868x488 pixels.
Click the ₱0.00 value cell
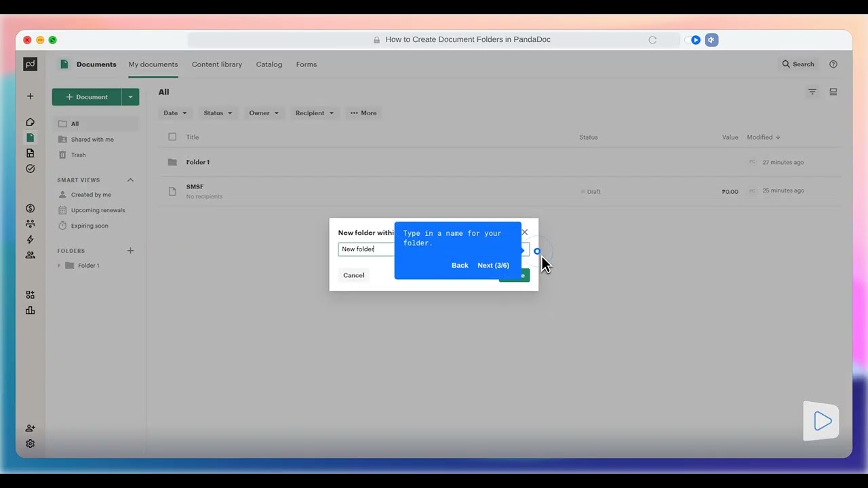pos(730,192)
